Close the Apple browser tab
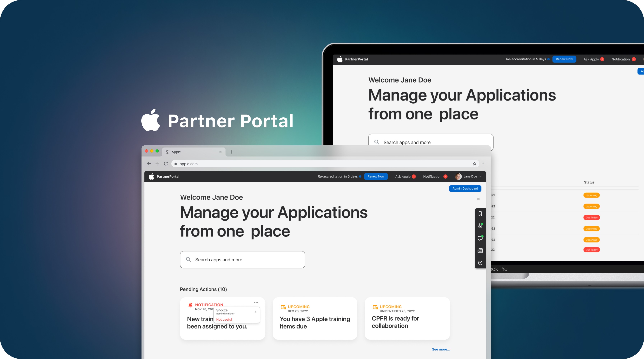 tap(220, 152)
